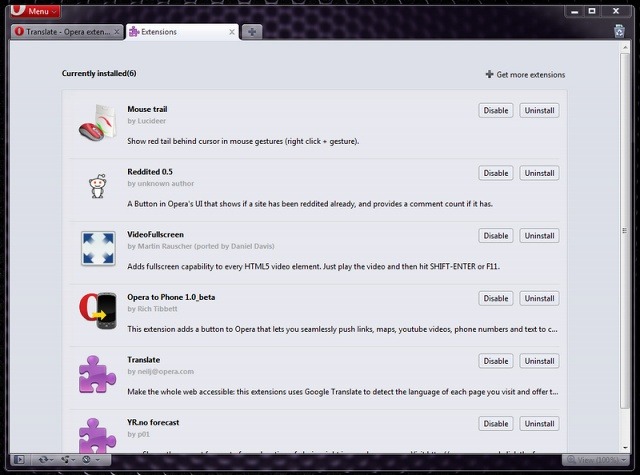640x475 pixels.
Task: Click author text by Rich Tibbett
Action: click(152, 309)
